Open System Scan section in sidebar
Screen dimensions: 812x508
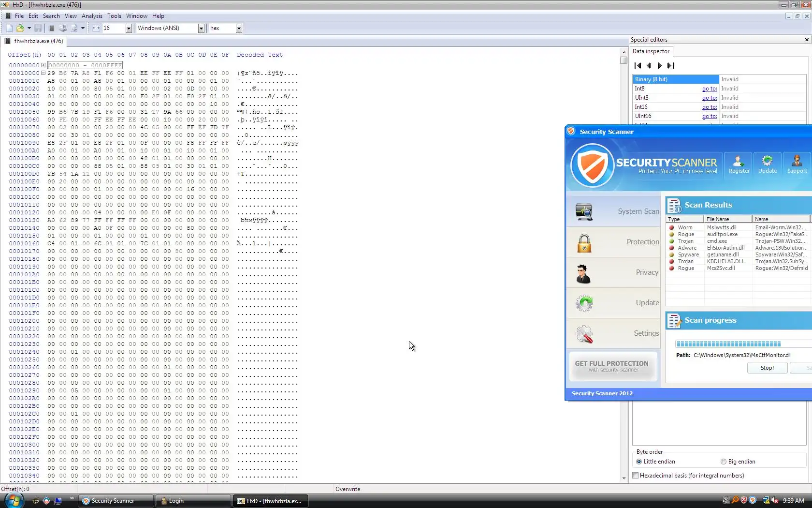(613, 211)
